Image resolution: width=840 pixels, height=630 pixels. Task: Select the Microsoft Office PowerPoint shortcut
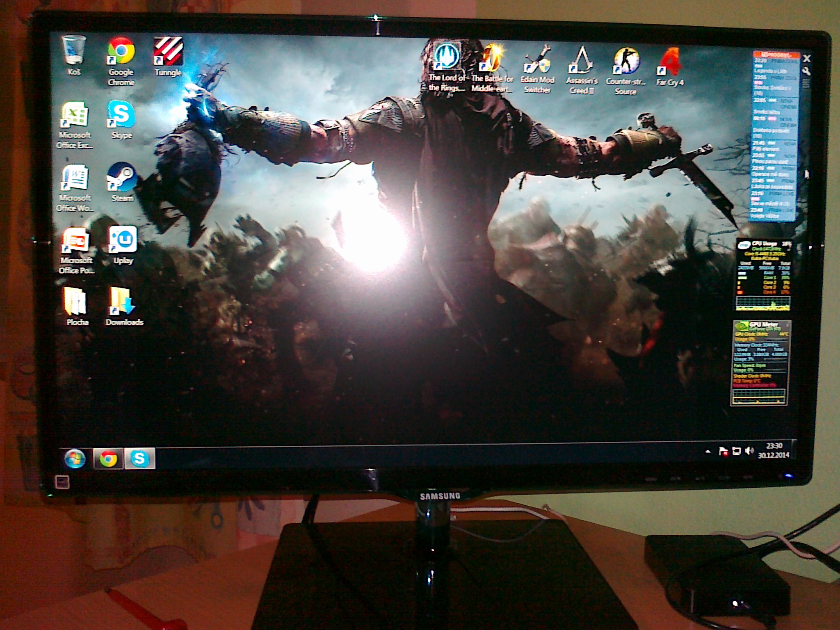(x=75, y=241)
